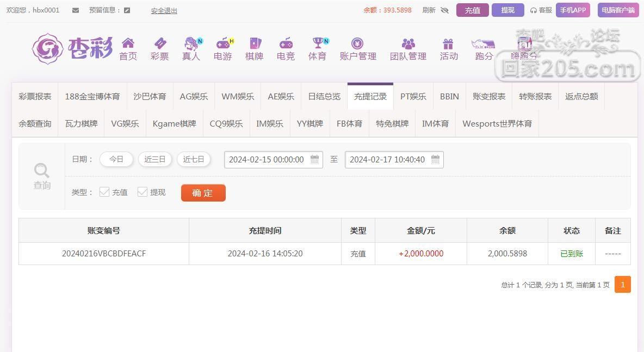Switch to 账变报表 tab
Image resolution: width=644 pixels, height=352 pixels.
point(489,96)
